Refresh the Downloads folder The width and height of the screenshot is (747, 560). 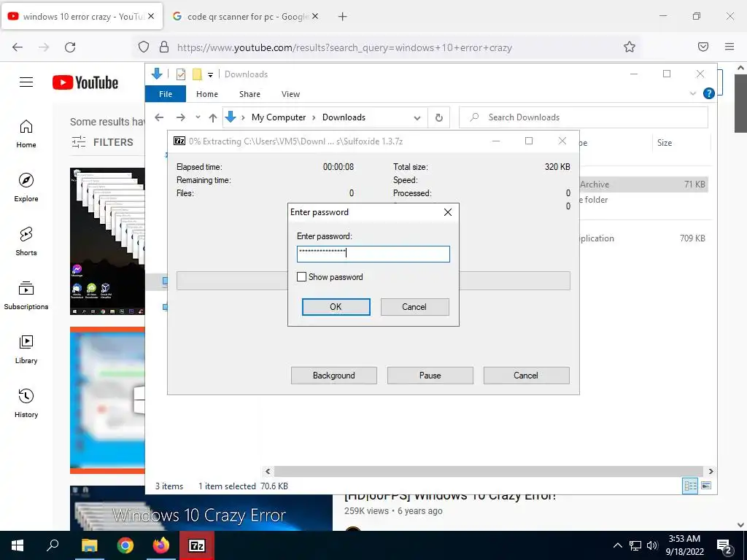point(438,117)
